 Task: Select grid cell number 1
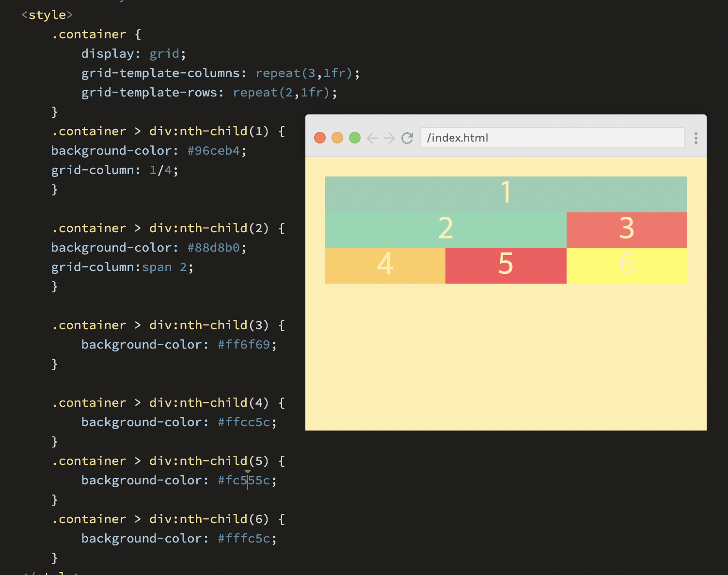point(506,193)
